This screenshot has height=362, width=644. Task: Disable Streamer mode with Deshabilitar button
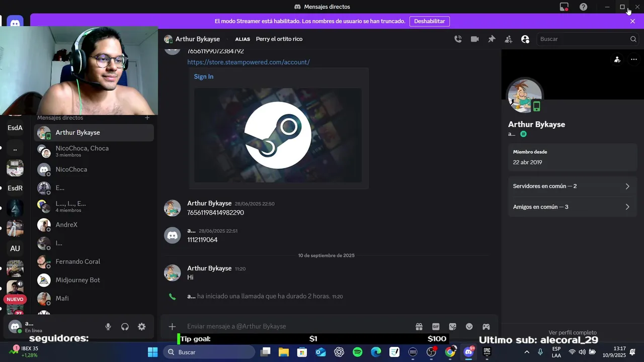(430, 21)
